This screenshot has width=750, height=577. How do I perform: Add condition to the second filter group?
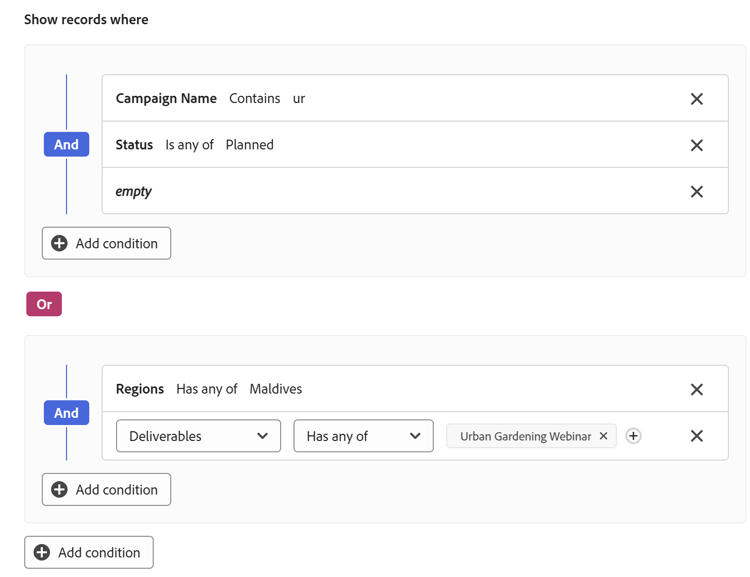click(106, 490)
